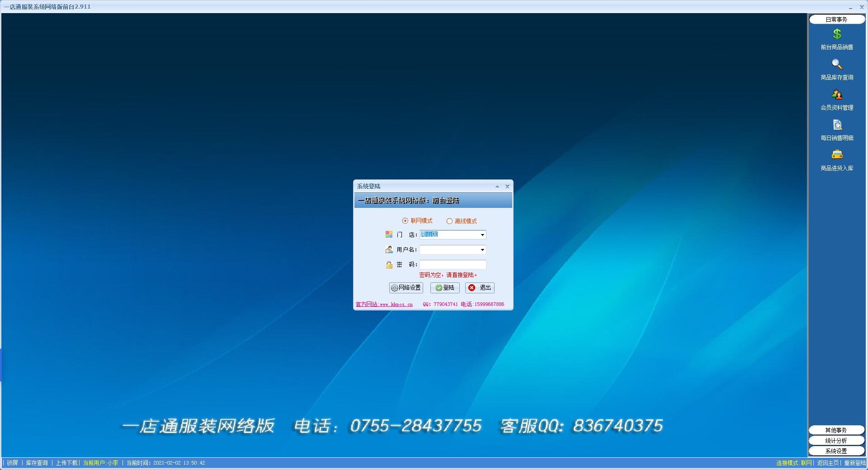Open 网络设置 button
Image resolution: width=868 pixels, height=470 pixels.
406,288
